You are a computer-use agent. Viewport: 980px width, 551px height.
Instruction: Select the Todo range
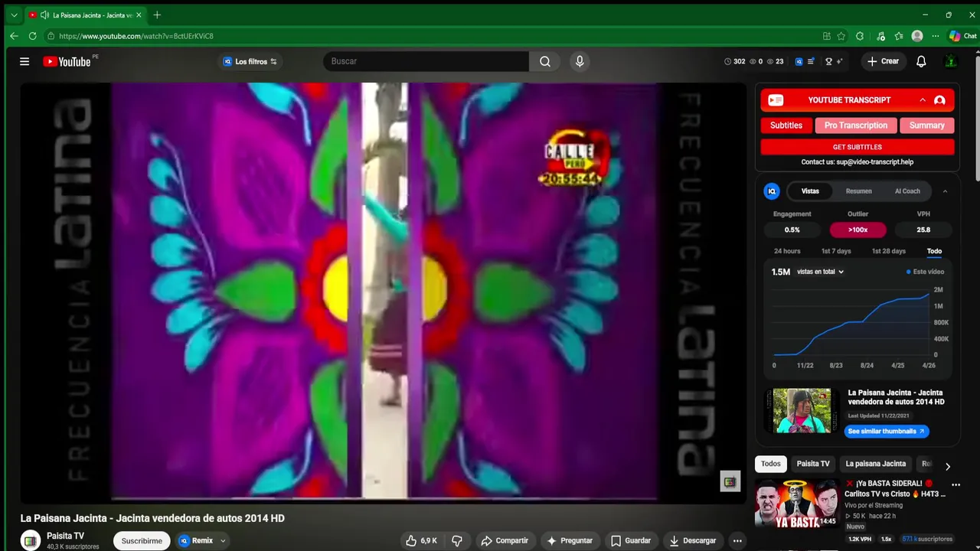(x=934, y=251)
